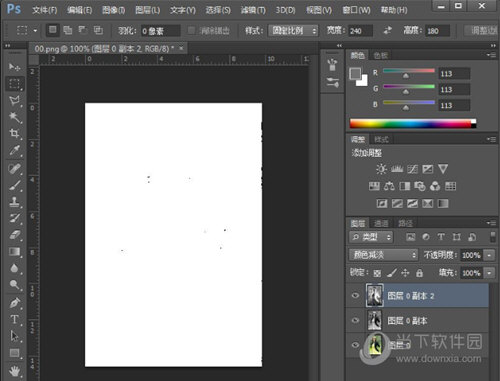Select the Hand tool
This screenshot has width=500, height=381.
[x=14, y=370]
